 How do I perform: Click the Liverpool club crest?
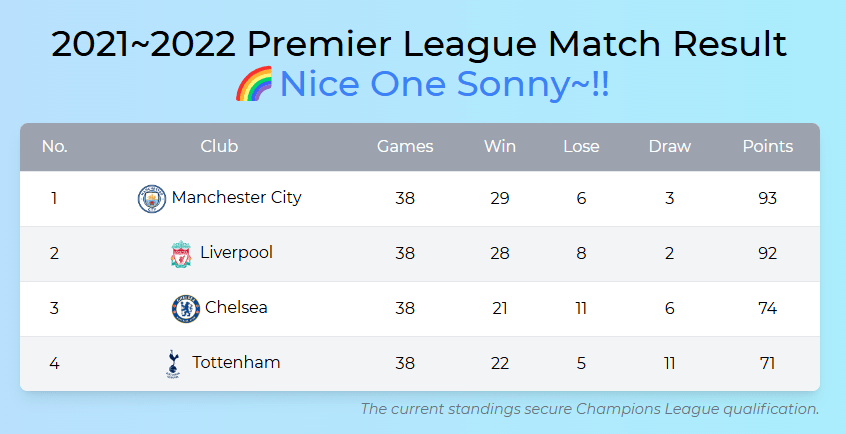coord(181,254)
